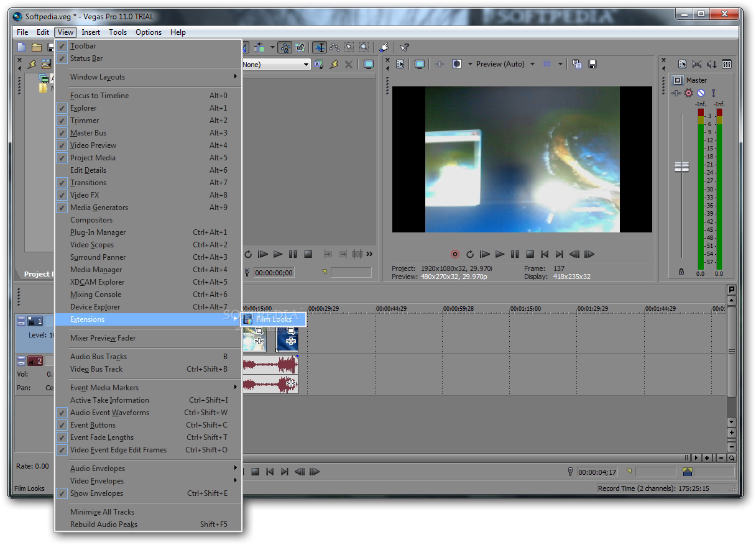Viewport: 756px width, 545px height.
Task: Open the Edit menu
Action: point(43,32)
